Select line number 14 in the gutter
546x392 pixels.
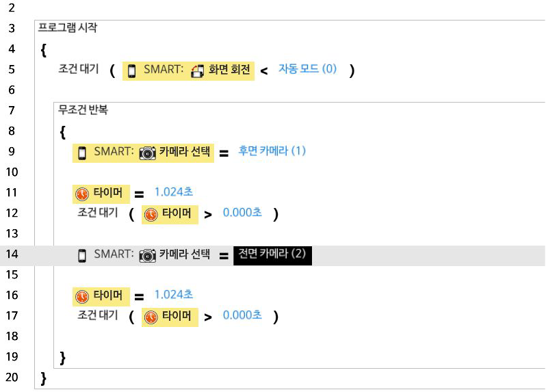(12, 254)
